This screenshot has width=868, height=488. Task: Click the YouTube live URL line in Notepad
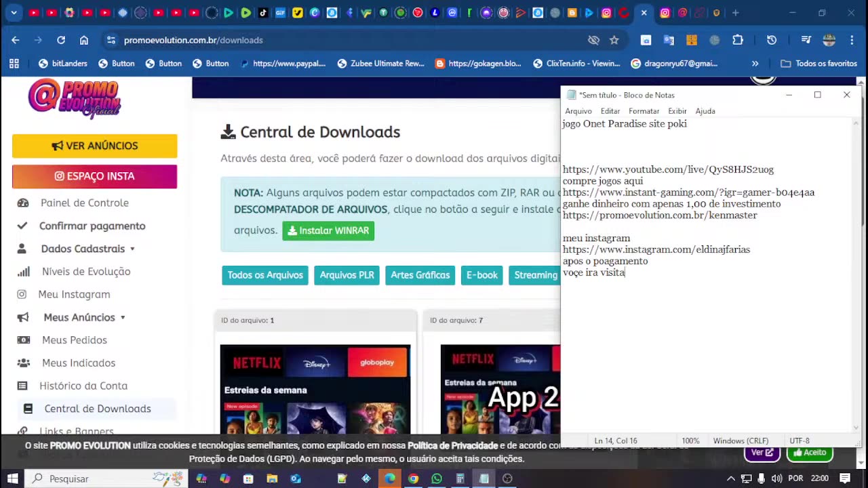[668, 169]
